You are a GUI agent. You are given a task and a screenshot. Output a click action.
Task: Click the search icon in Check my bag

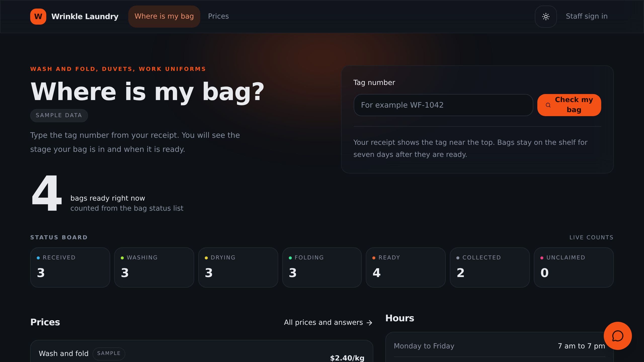pos(548,105)
